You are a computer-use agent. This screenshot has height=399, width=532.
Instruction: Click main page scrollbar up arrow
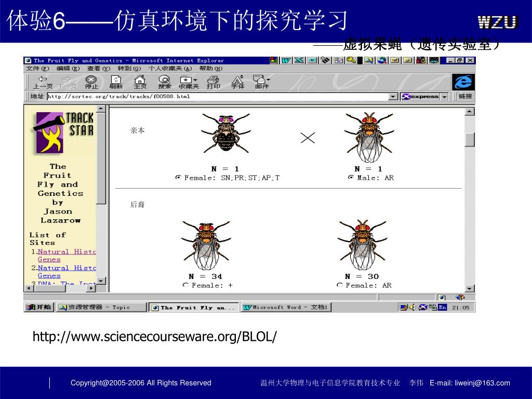point(469,112)
